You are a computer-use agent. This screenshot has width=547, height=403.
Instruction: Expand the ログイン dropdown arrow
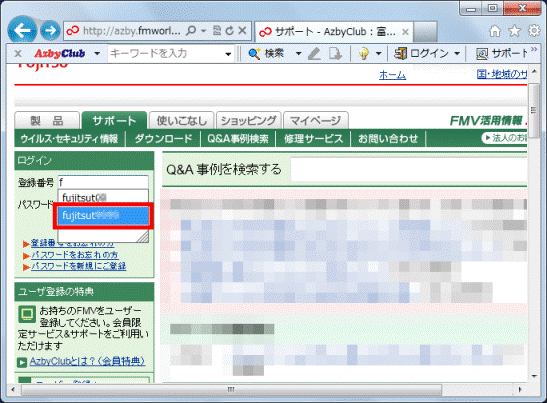point(457,54)
